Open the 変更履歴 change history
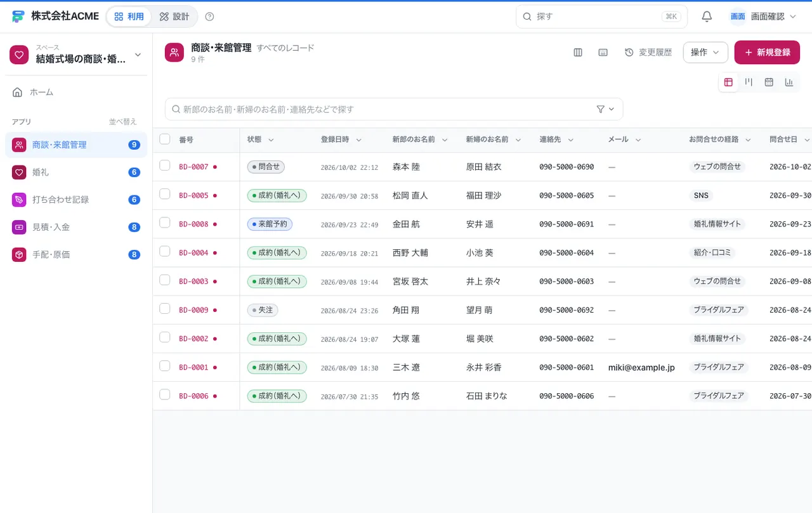This screenshot has height=513, width=812. (x=648, y=53)
